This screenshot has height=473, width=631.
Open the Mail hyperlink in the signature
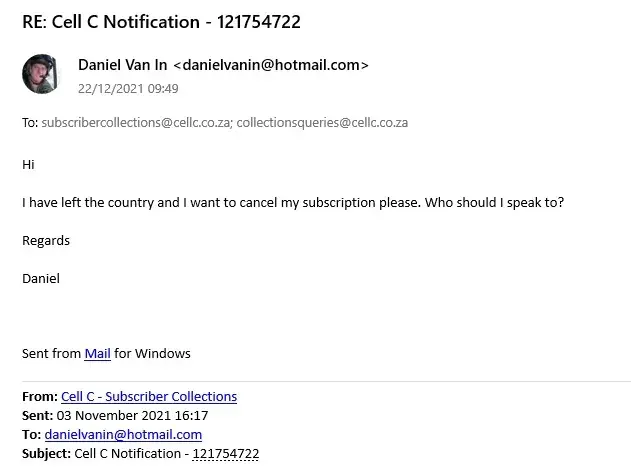pyautogui.click(x=97, y=353)
